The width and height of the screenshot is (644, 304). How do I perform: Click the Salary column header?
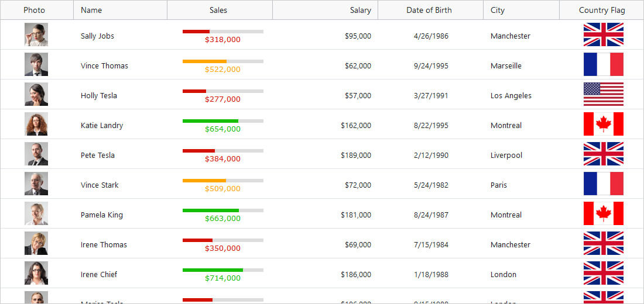pyautogui.click(x=360, y=10)
